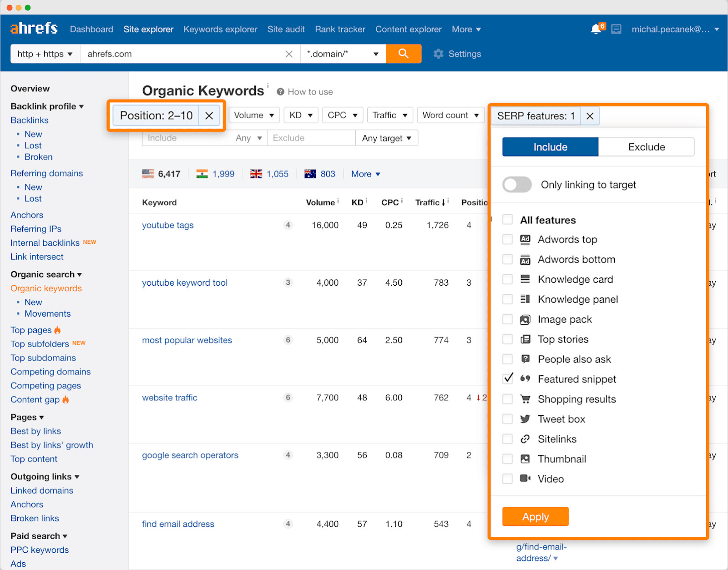728x570 pixels.
Task: Sort by the Traffic column header
Action: pos(430,202)
